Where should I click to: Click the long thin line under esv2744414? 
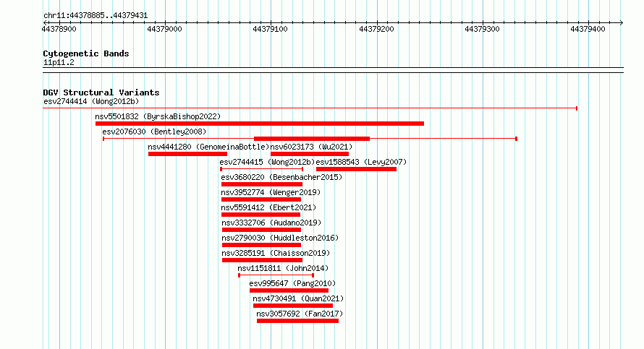[310, 108]
